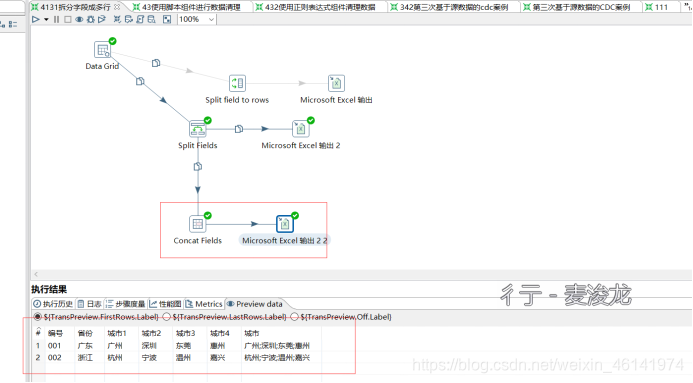The height and width of the screenshot is (383, 693).
Task: Verify the transformation from the toolbar
Action: (117, 19)
